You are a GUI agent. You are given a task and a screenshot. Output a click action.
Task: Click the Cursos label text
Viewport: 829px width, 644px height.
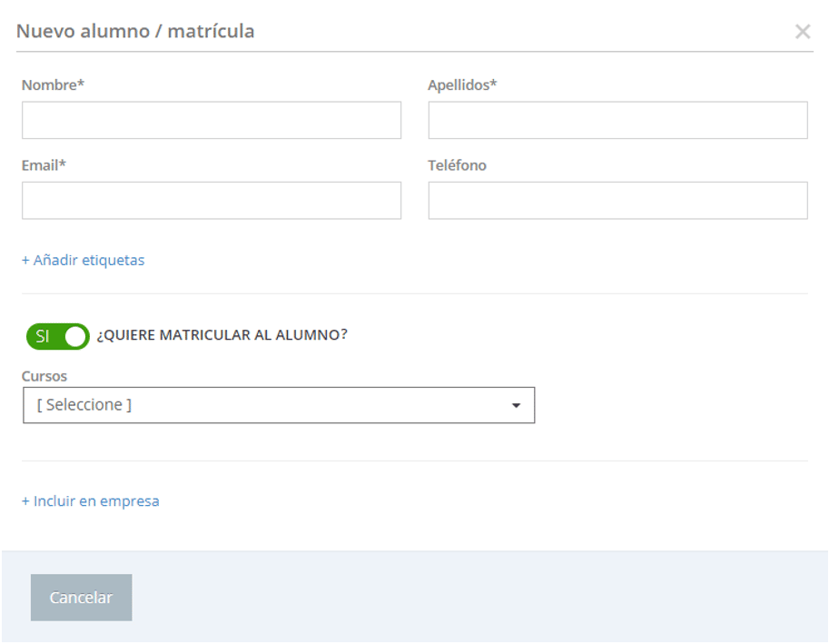(44, 376)
